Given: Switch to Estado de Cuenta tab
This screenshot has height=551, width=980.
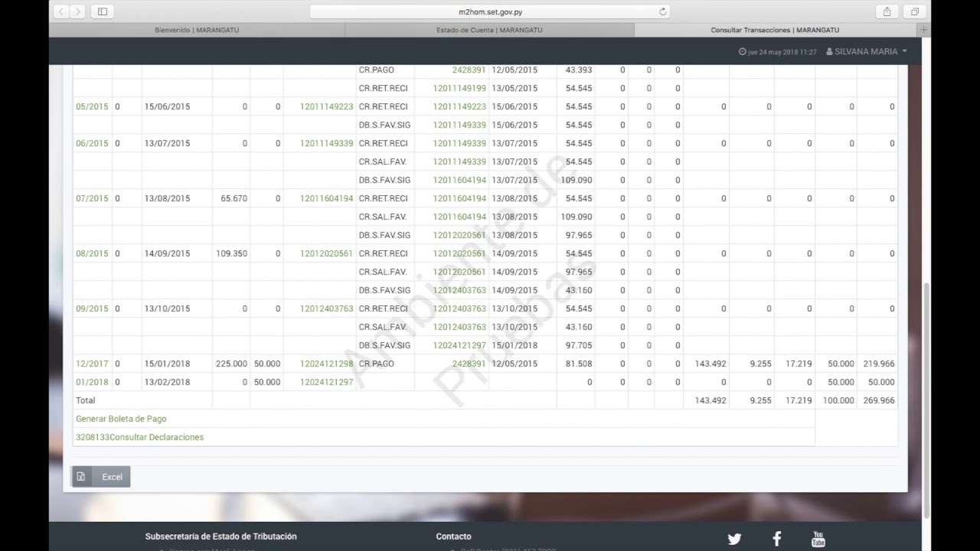Looking at the screenshot, I should pyautogui.click(x=489, y=30).
